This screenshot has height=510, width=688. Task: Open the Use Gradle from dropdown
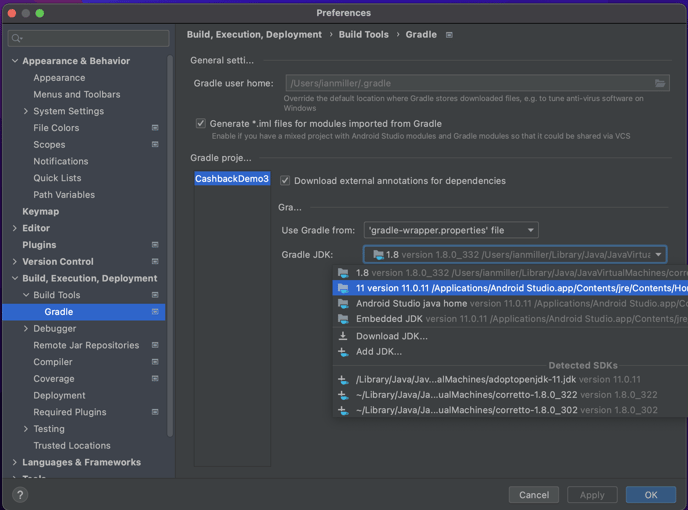point(451,231)
